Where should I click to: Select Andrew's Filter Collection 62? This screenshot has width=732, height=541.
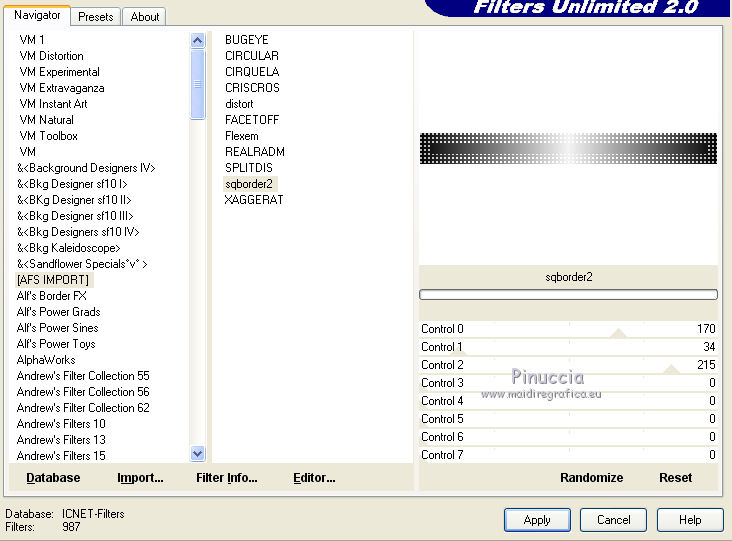pos(83,408)
